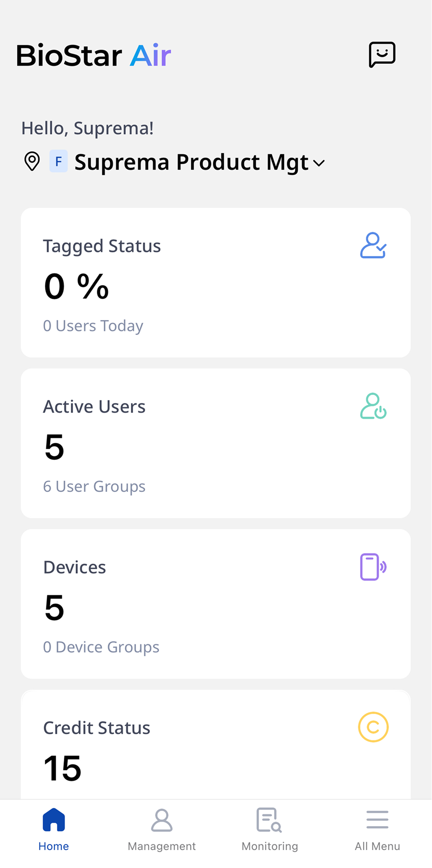
Task: Open the Suprema Product Mgt site dropdown
Action: tap(191, 162)
